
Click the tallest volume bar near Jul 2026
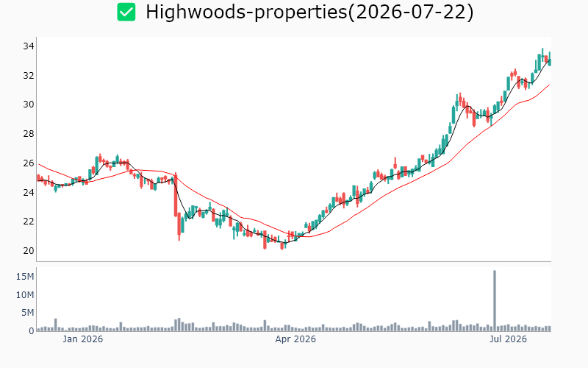(x=495, y=300)
